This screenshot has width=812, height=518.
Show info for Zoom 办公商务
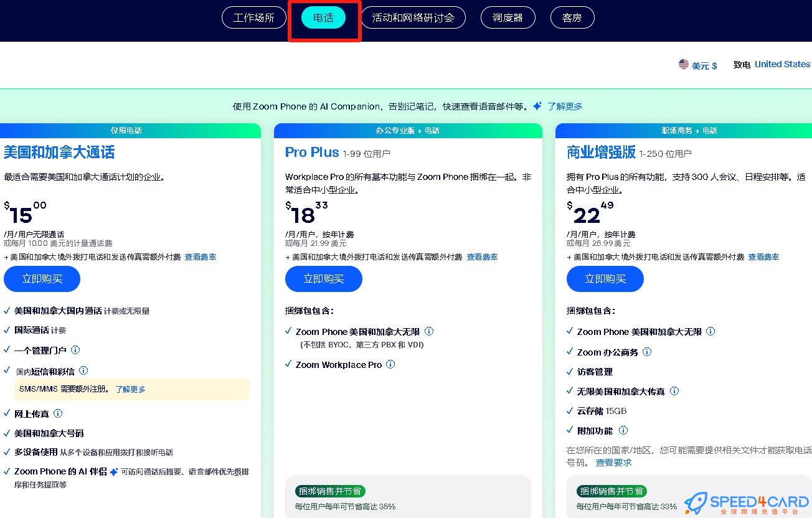(x=647, y=352)
